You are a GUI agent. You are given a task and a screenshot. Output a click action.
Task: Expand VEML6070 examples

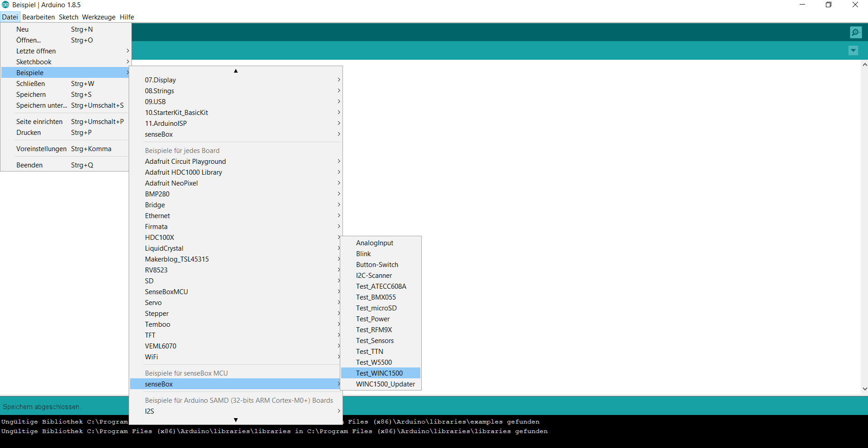[236, 346]
